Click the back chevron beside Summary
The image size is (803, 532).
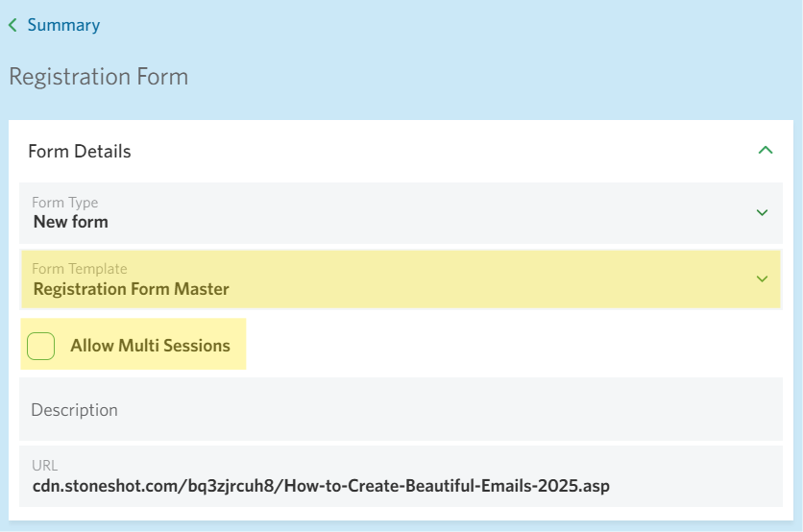[x=12, y=25]
